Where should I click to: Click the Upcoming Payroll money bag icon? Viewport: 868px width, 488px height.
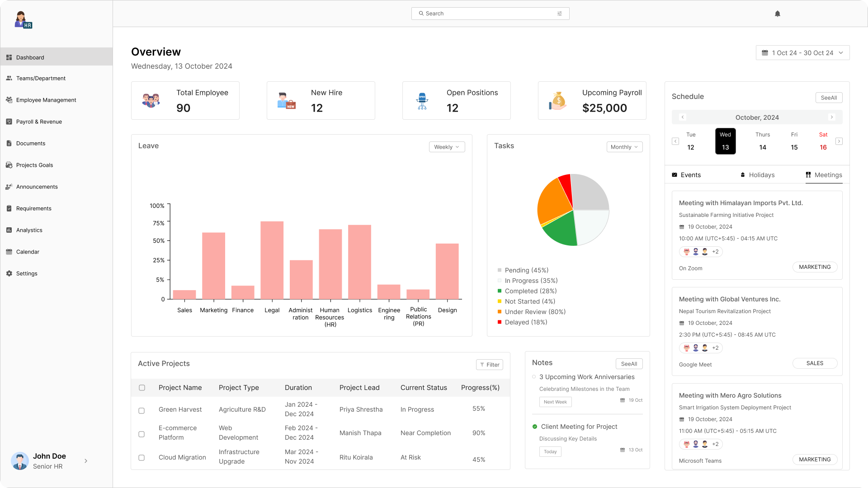(x=558, y=101)
